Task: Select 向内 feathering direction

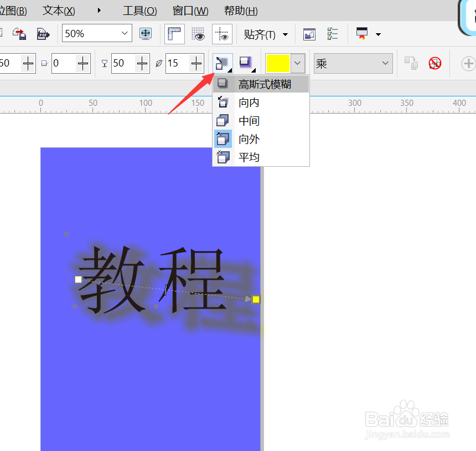Action: [261, 102]
